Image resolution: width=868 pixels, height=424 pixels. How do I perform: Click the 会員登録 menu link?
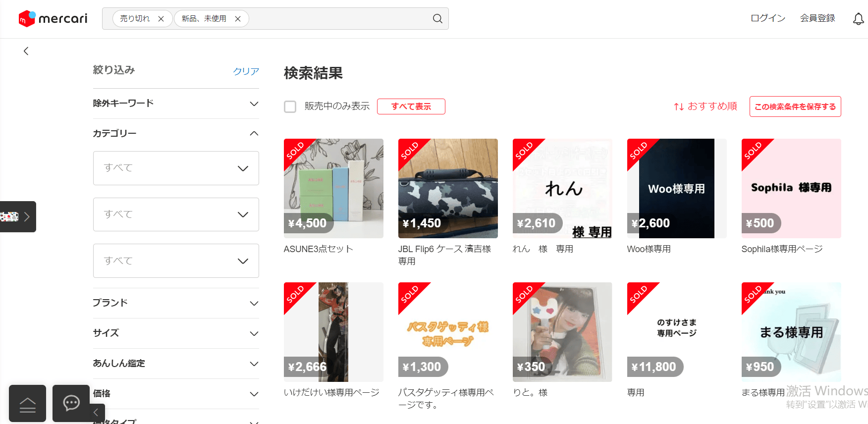[817, 18]
